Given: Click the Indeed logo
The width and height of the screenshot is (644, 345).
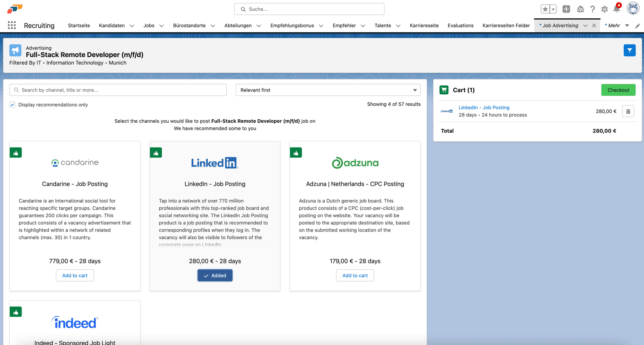Looking at the screenshot, I should tap(75, 322).
